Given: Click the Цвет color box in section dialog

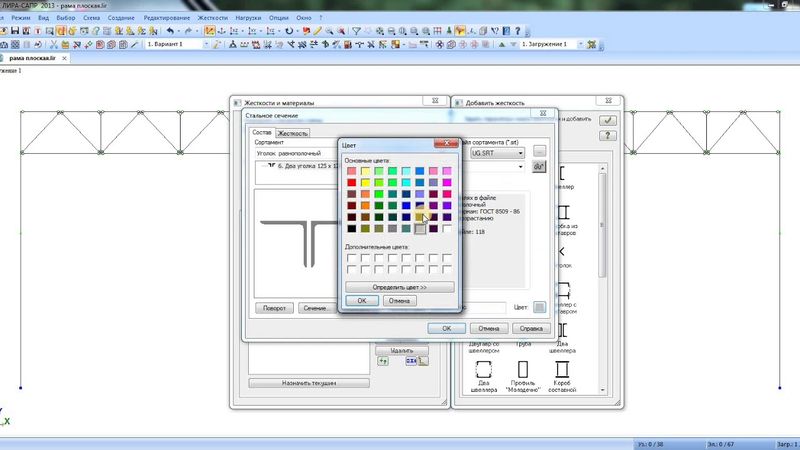Looking at the screenshot, I should pos(540,307).
